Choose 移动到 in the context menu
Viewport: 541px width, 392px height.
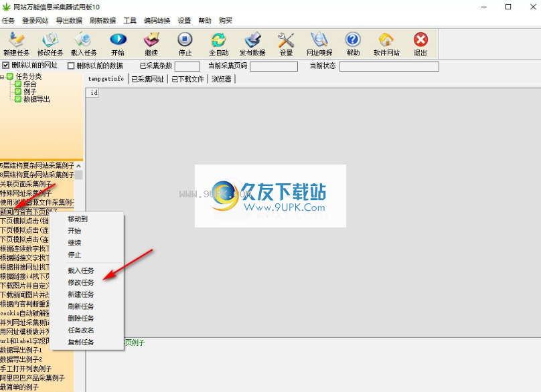click(x=86, y=219)
